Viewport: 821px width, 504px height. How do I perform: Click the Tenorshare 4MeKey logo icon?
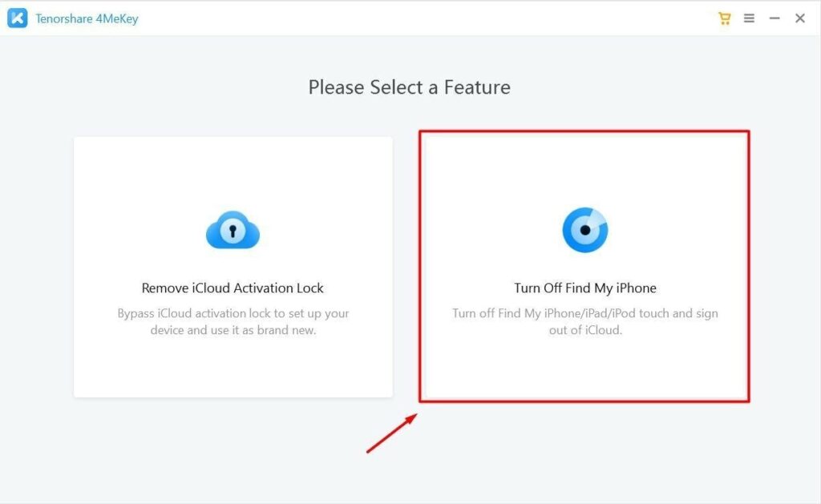click(x=18, y=18)
